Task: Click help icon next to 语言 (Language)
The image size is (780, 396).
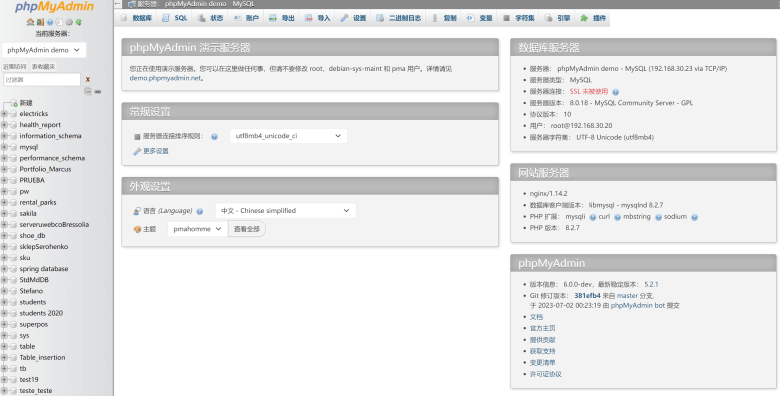Action: pos(199,211)
